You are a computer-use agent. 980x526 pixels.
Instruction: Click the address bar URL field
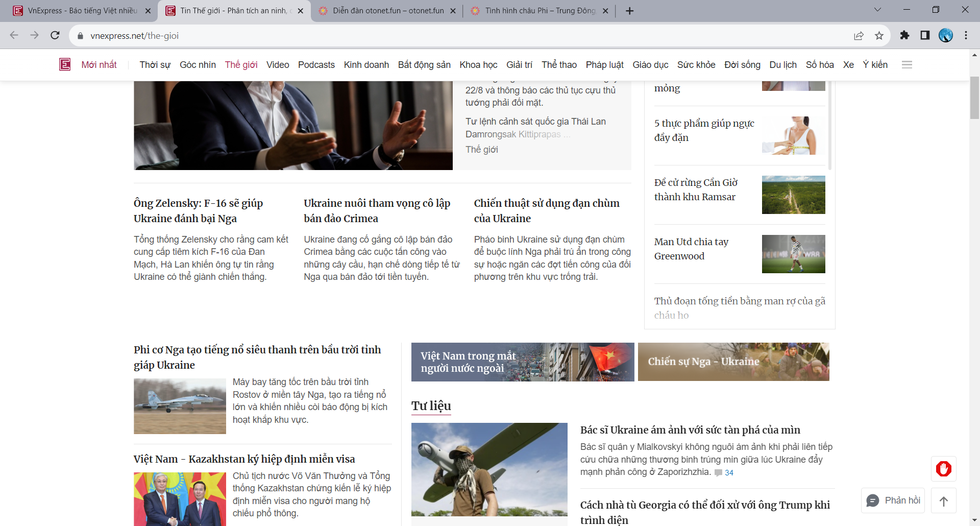point(459,36)
